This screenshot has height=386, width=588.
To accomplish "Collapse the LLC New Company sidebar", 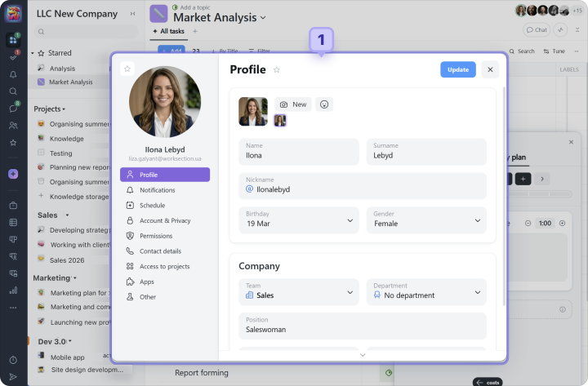I will [134, 14].
